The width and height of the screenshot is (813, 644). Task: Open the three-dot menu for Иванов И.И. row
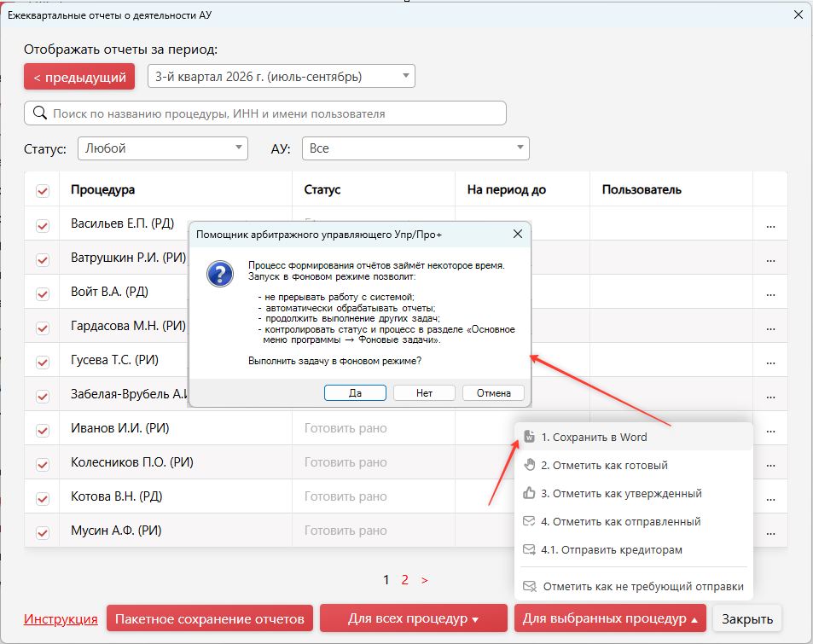coord(770,431)
